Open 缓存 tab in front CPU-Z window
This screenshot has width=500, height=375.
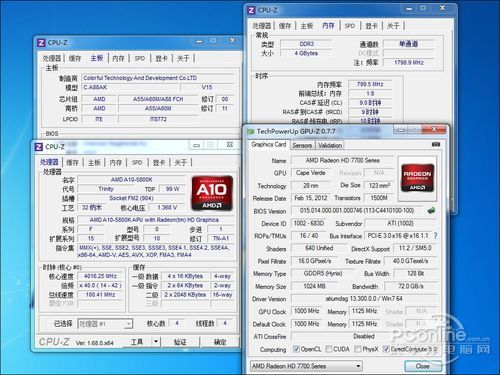72,163
